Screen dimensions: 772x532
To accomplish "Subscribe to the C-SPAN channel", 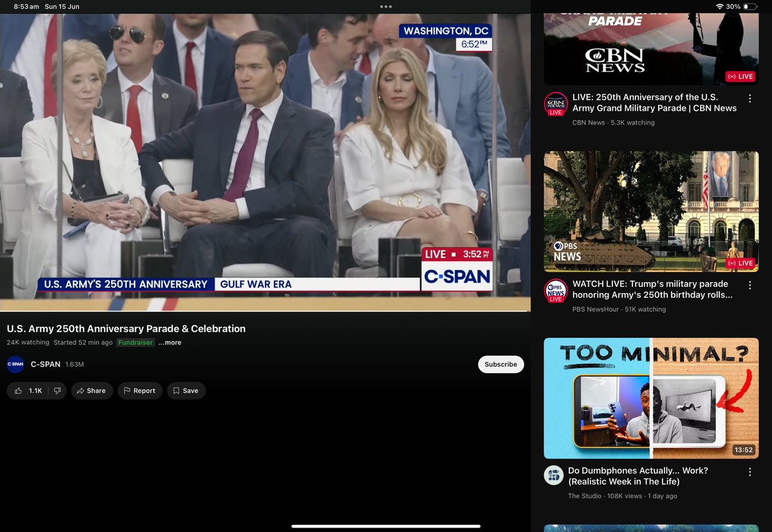I will pos(501,364).
